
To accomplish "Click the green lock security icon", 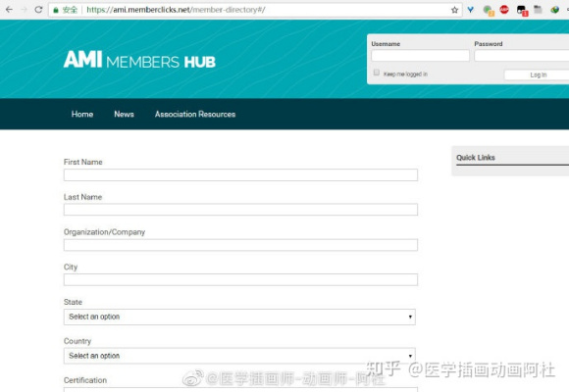I will click(56, 10).
